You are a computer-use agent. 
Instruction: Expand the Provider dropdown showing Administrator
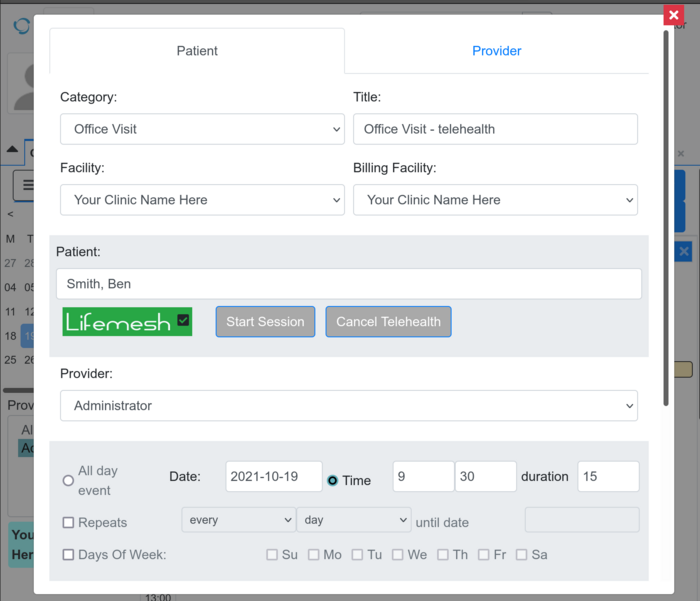349,406
